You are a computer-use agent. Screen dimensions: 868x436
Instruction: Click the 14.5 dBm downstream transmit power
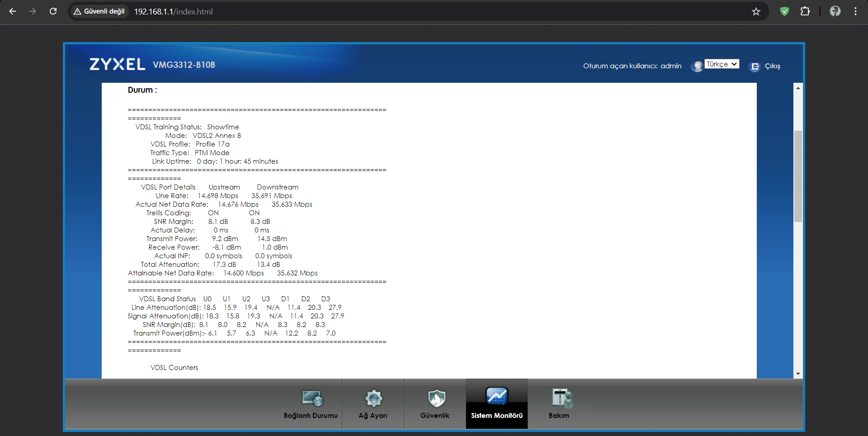272,239
